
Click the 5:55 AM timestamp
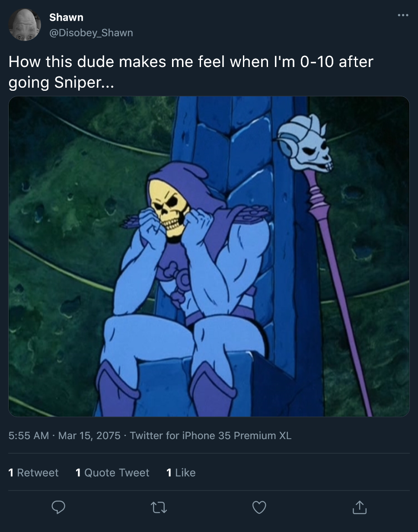click(x=29, y=435)
